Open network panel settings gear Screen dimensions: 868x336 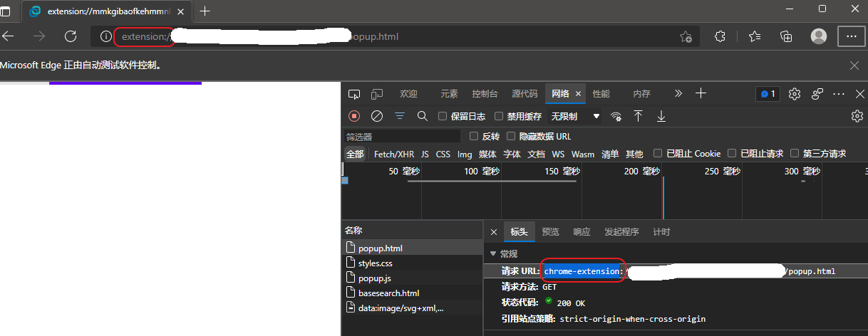point(857,116)
